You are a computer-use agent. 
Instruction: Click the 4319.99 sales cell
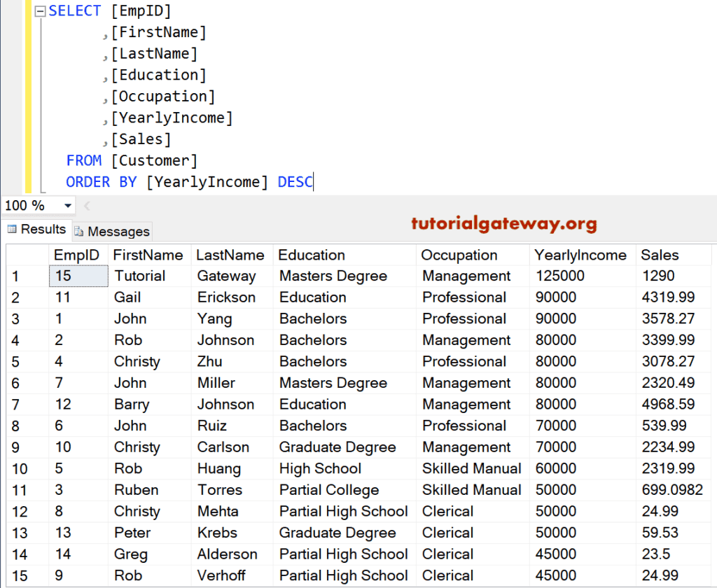[673, 297]
